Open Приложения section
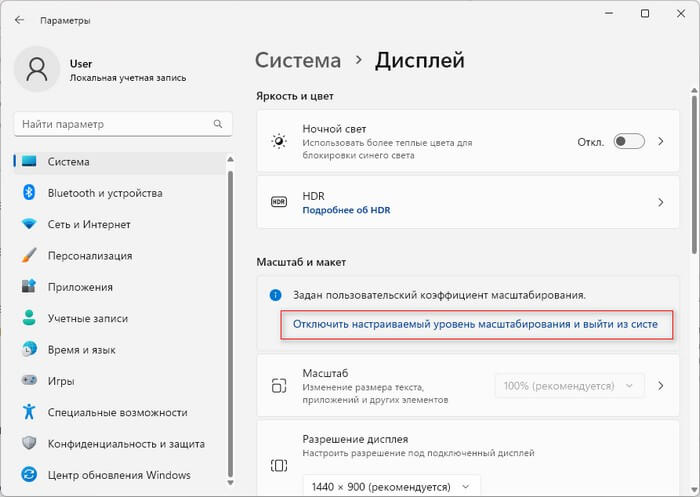Viewport: 700px width, 497px height. click(x=120, y=287)
